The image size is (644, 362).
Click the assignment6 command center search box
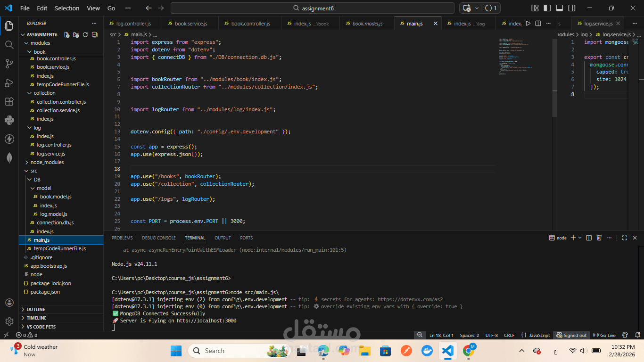312,8
